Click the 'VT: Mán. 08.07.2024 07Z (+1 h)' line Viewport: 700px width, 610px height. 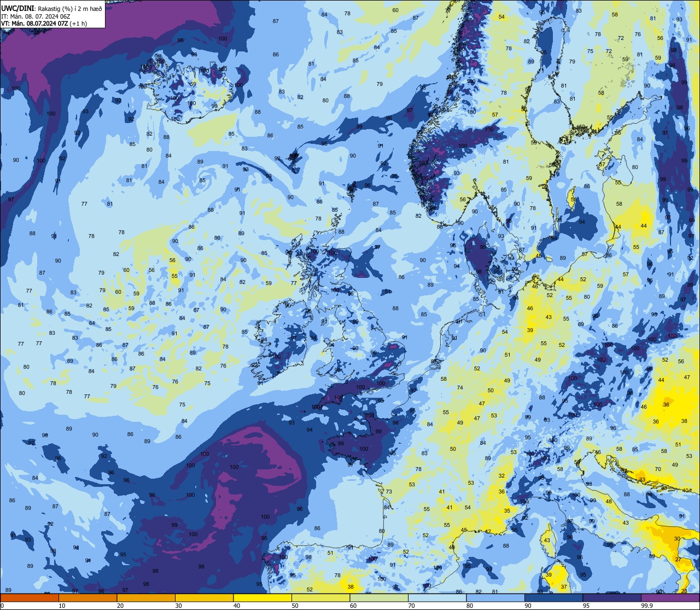point(44,24)
